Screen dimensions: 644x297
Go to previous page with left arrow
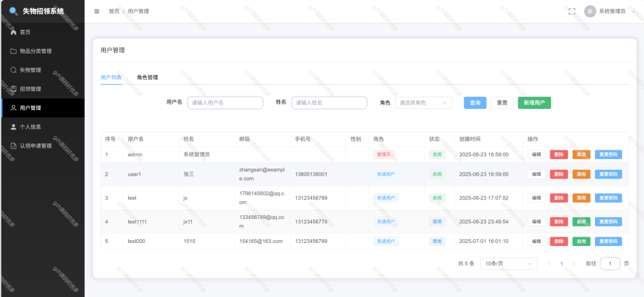pyautogui.click(x=549, y=263)
